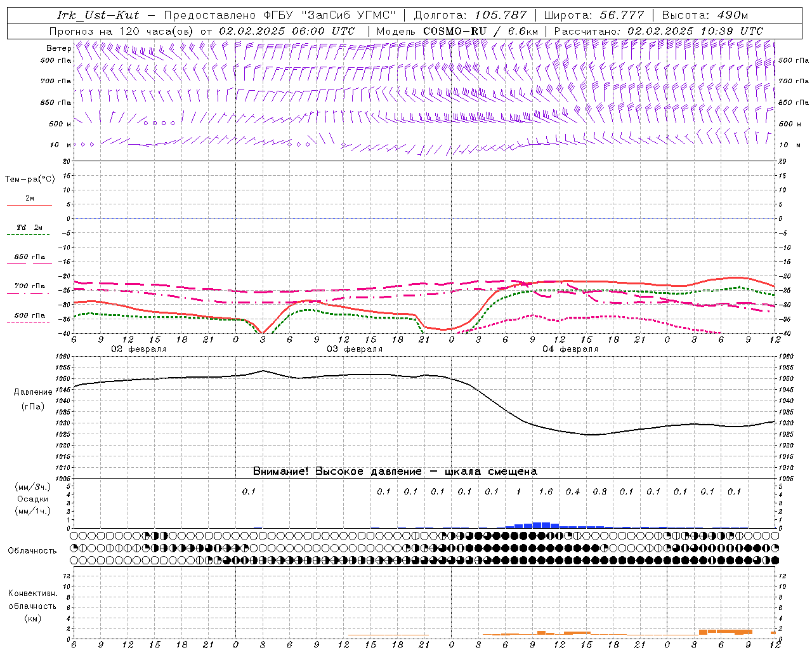Click the COSMO-RU model name

click(454, 31)
